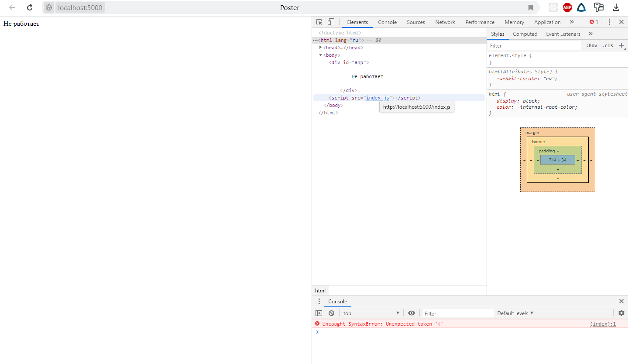The height and width of the screenshot is (364, 628).
Task: Click the globe site info icon
Action: tap(49, 7)
